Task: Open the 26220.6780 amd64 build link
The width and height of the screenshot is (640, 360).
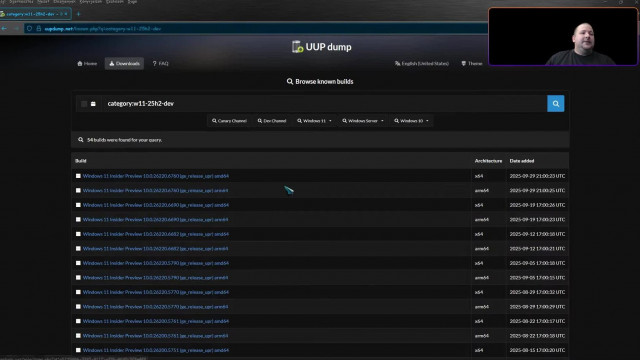Action: coord(156,176)
